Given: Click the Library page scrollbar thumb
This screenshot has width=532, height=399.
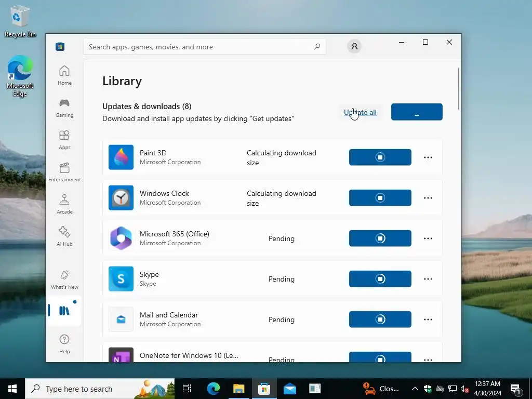Looking at the screenshot, I should 458,89.
